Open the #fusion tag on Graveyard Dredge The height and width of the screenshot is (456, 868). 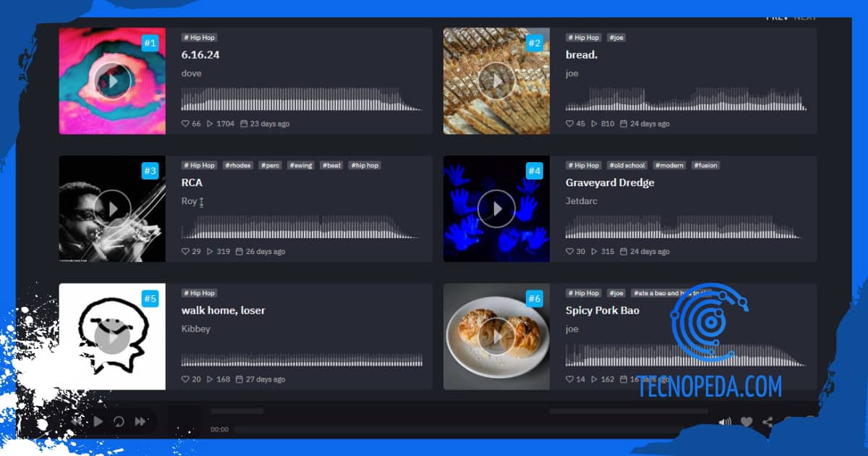706,165
